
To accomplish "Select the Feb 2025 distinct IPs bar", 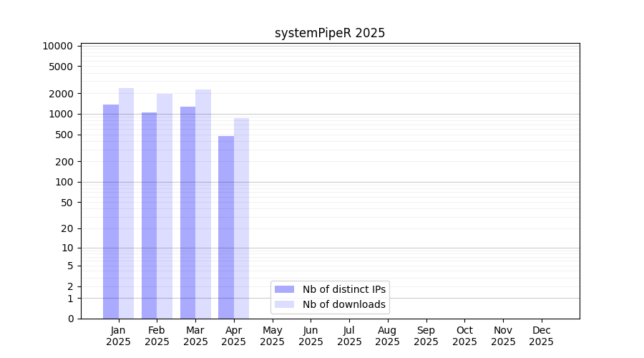I will point(149,215).
